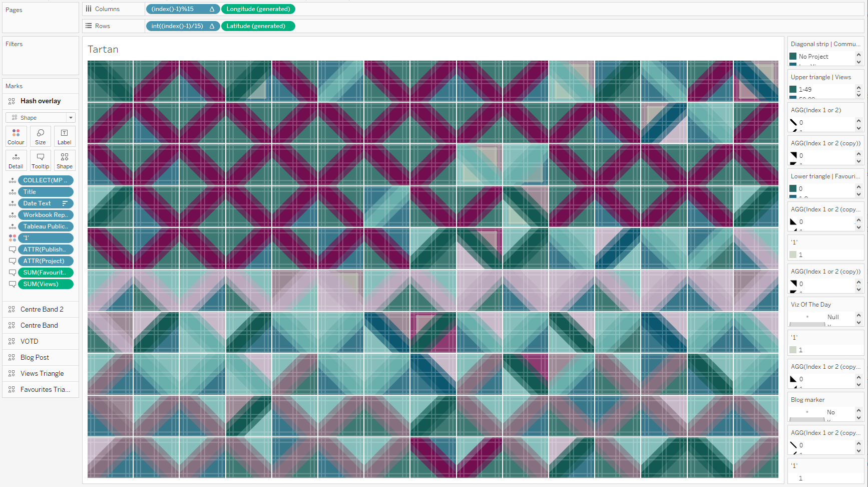Open the Size marks card button
Viewport: 868px width, 487px height.
[x=41, y=136]
